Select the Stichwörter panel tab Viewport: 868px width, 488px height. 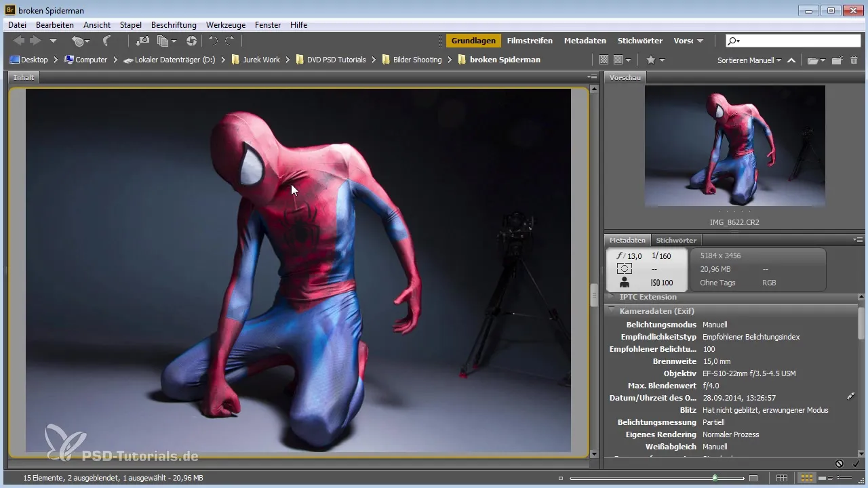[676, 240]
